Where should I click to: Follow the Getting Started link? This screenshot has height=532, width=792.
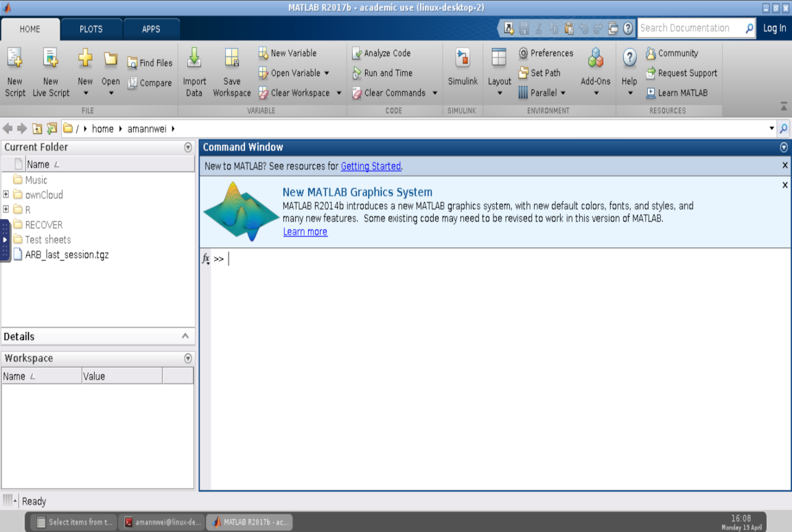[x=371, y=166]
